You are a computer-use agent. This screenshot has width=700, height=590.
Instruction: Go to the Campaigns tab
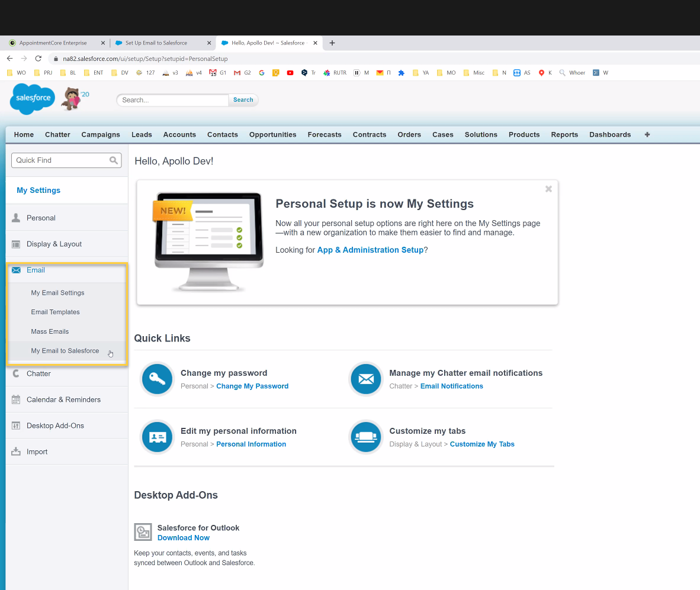101,135
